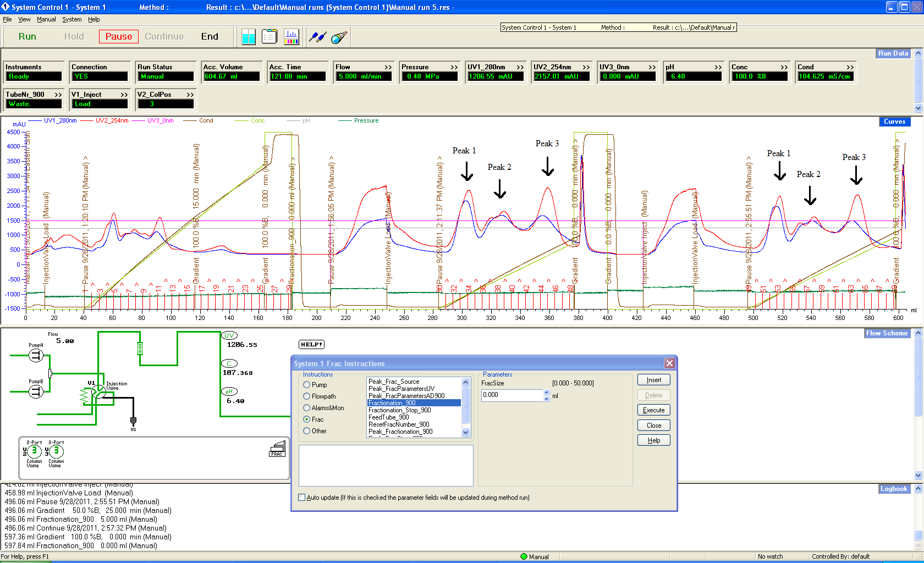Image resolution: width=924 pixels, height=563 pixels.
Task: Click the FRAC fraction collector icon
Action: pos(277,449)
